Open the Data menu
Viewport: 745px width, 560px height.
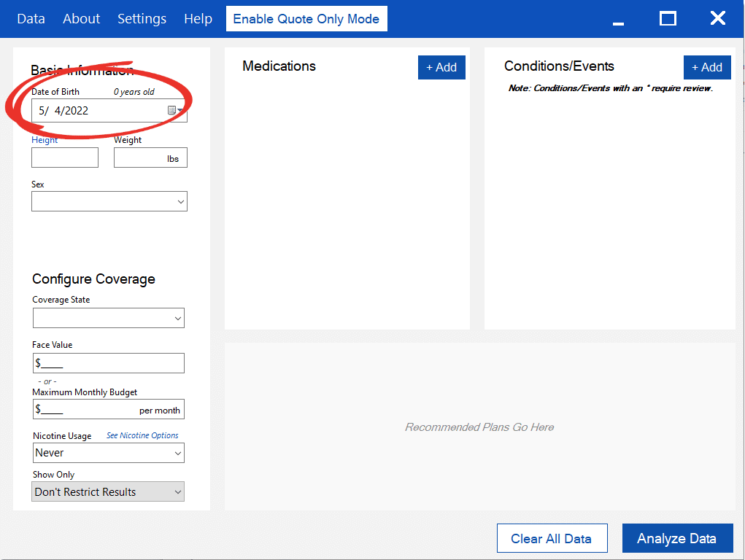(31, 19)
